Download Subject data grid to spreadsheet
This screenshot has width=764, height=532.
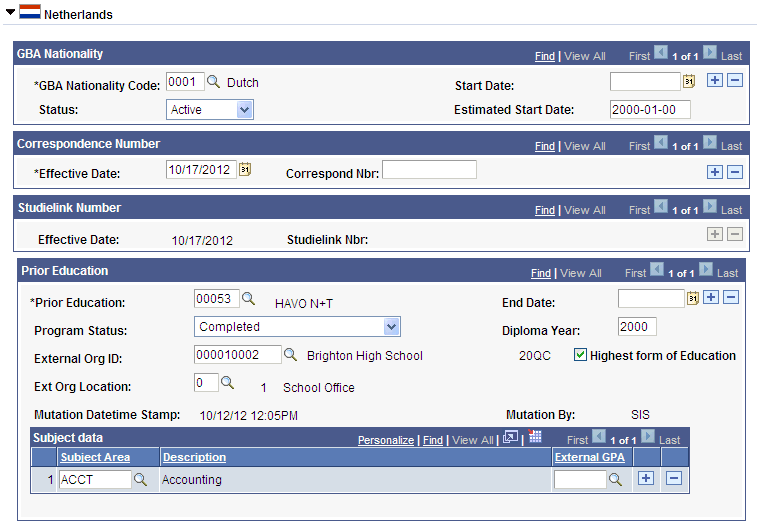click(x=535, y=436)
